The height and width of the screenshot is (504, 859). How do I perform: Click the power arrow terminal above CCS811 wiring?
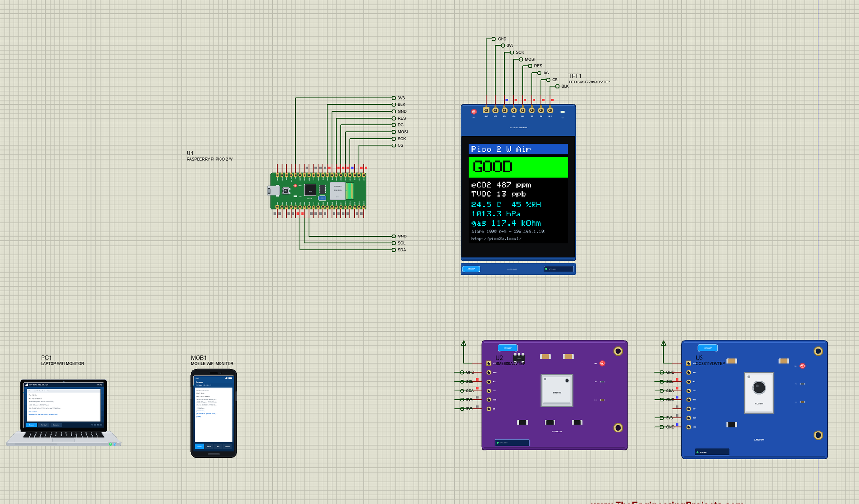pyautogui.click(x=663, y=343)
